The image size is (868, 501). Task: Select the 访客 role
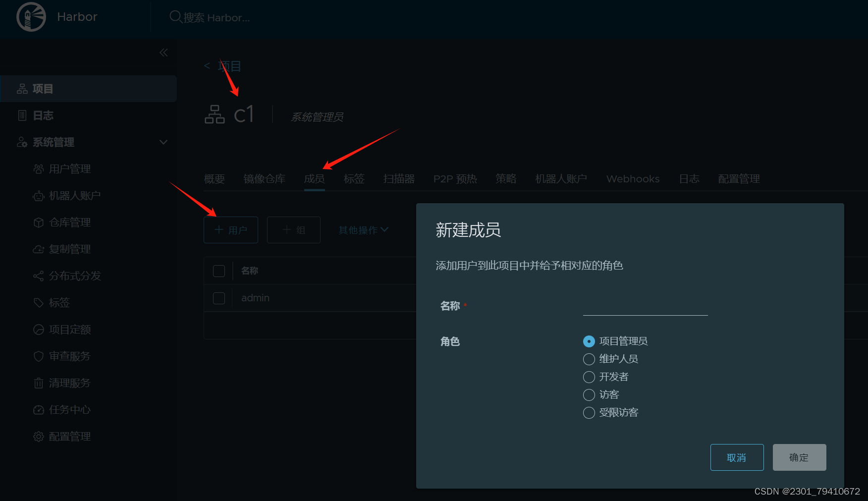click(x=589, y=395)
